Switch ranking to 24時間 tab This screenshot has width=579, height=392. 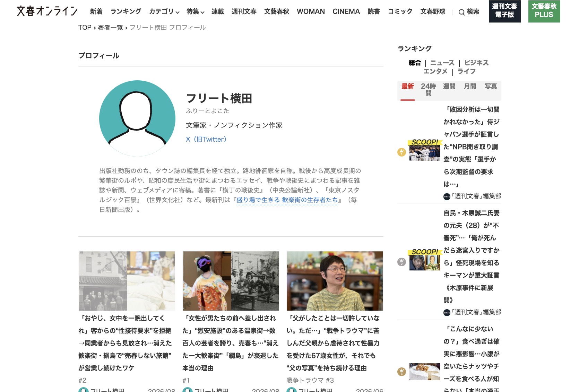429,90
